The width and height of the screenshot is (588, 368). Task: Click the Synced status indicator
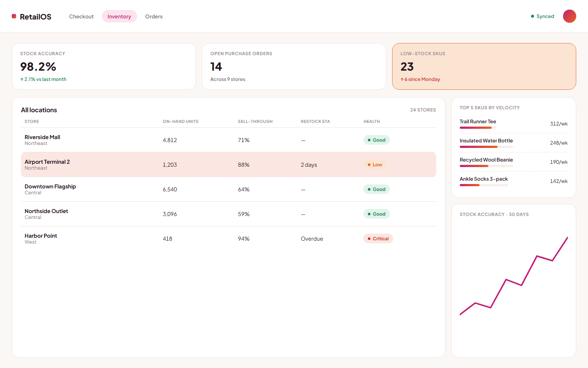click(542, 16)
